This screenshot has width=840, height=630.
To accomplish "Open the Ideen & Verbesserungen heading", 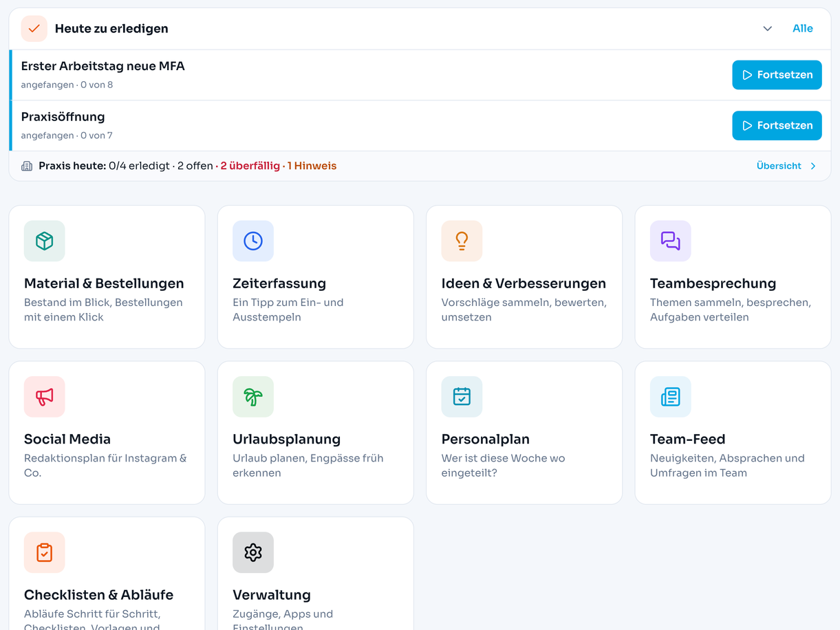I will pos(524,283).
